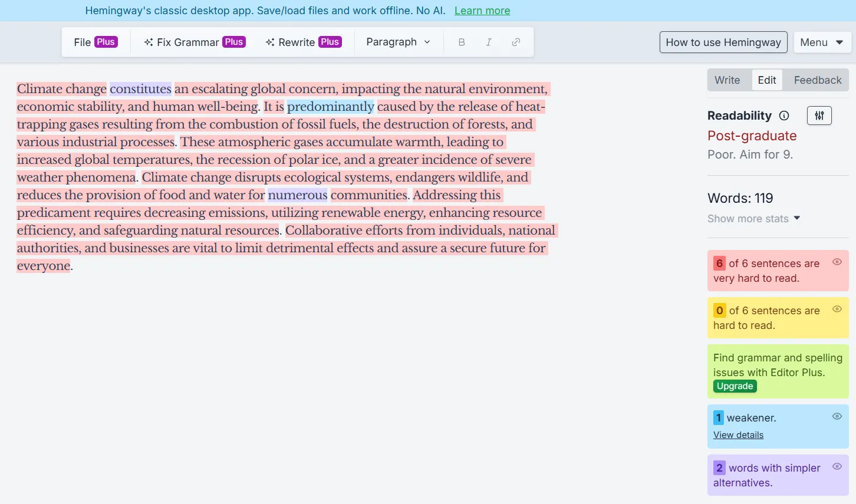
Task: Apply italic formatting with the I icon
Action: pyautogui.click(x=489, y=42)
